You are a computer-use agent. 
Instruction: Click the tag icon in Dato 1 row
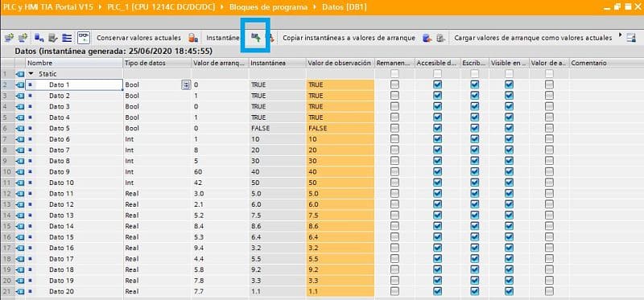coord(20,85)
